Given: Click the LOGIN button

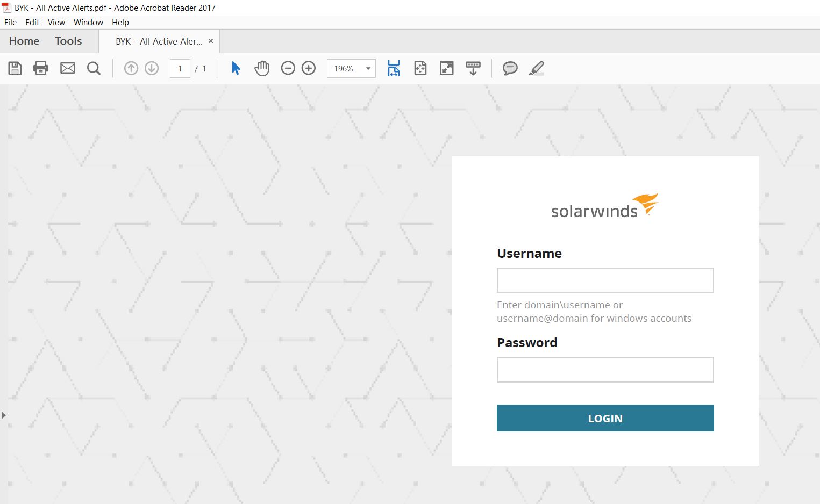Looking at the screenshot, I should pyautogui.click(x=605, y=418).
